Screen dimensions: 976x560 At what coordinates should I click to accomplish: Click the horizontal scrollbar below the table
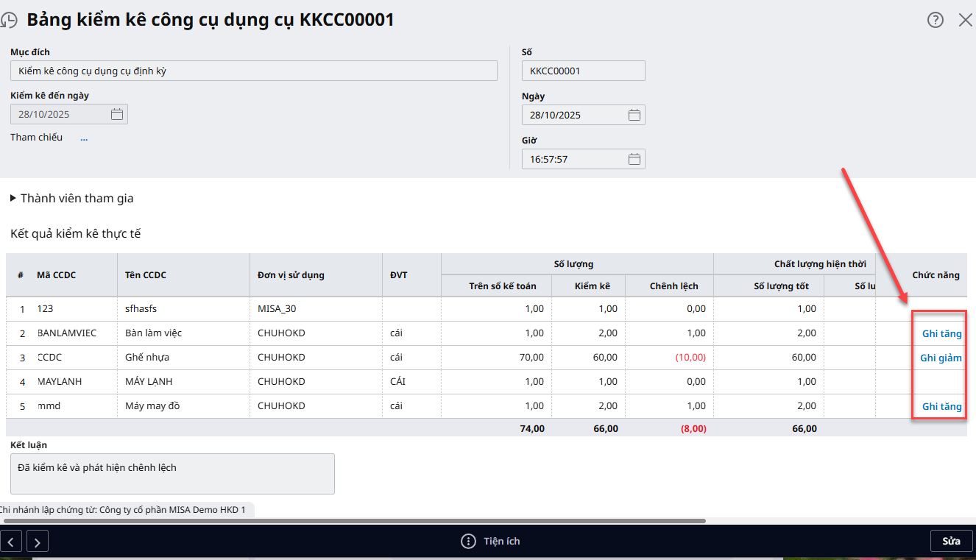pos(353,520)
